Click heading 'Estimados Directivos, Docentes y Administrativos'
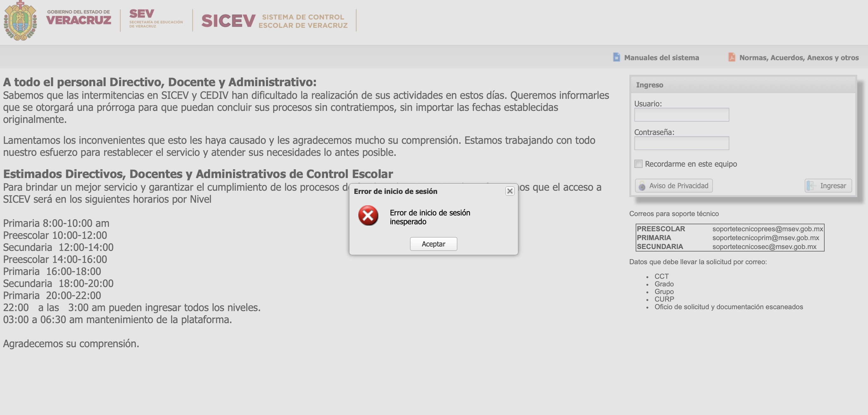The height and width of the screenshot is (415, 868). pos(198,174)
